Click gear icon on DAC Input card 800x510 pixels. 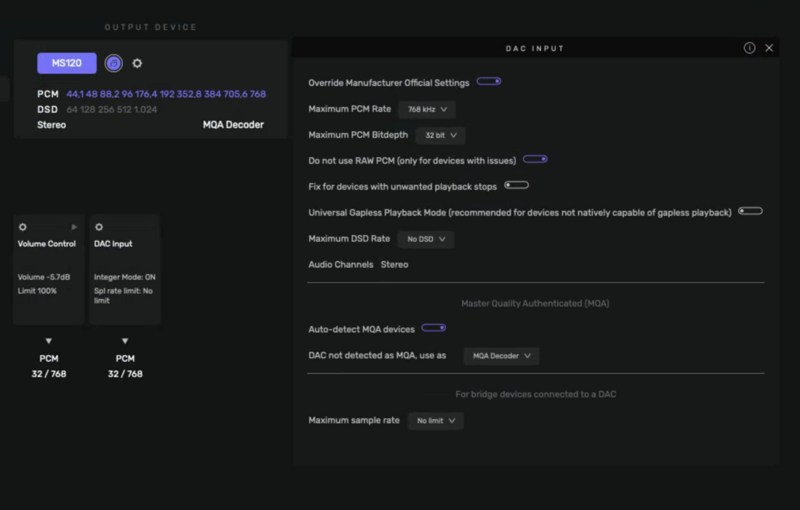99,227
